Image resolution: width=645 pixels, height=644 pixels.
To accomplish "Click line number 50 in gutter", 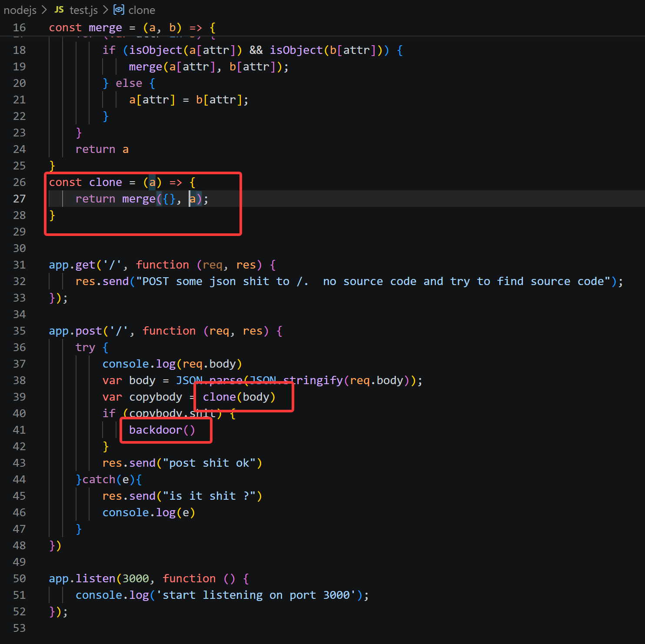I will (19, 578).
